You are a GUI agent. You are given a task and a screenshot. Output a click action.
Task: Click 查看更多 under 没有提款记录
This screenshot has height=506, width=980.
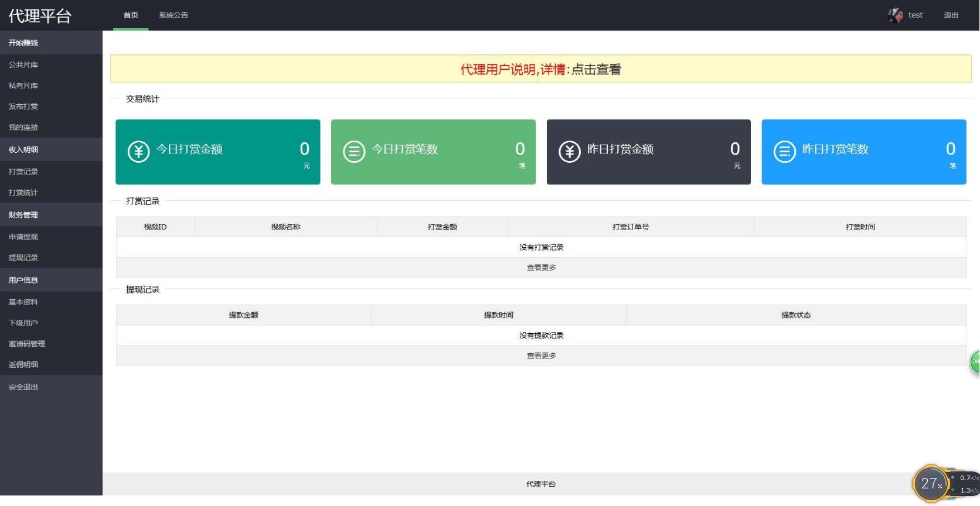tap(541, 356)
